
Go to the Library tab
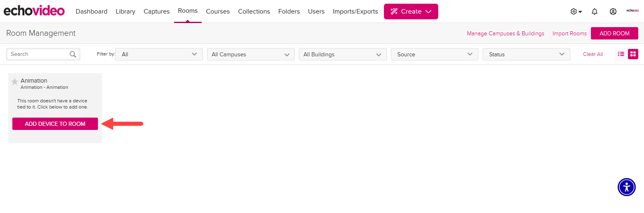pyautogui.click(x=126, y=12)
